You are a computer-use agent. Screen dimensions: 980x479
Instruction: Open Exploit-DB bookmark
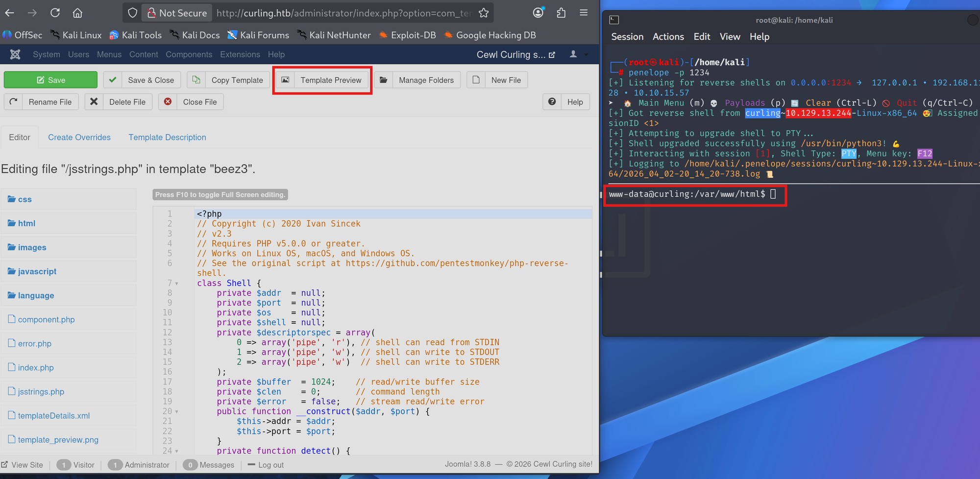coord(407,35)
